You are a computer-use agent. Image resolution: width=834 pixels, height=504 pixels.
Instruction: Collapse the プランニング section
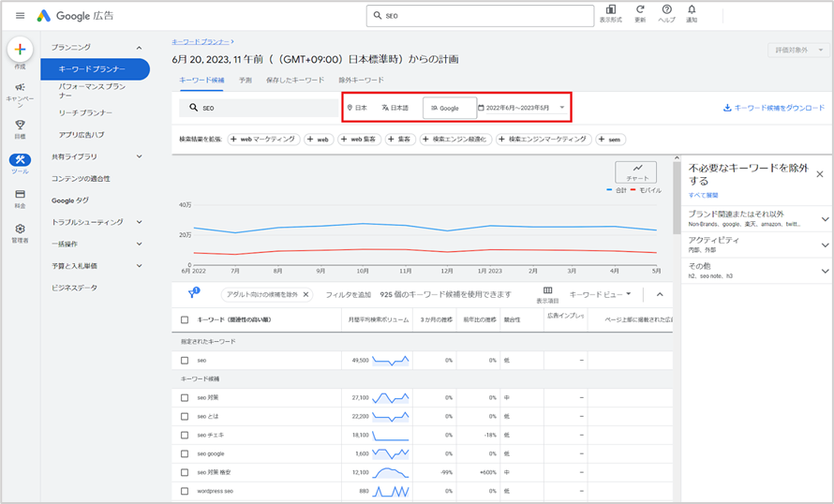click(139, 48)
